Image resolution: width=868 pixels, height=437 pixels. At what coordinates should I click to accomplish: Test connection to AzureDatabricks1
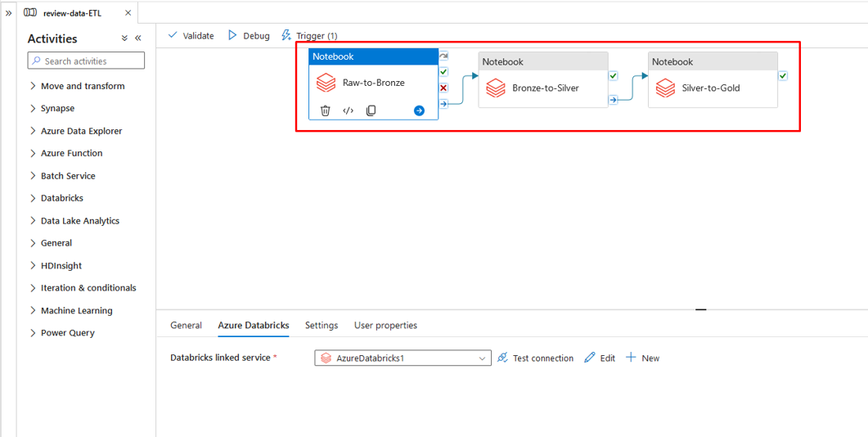tap(535, 358)
